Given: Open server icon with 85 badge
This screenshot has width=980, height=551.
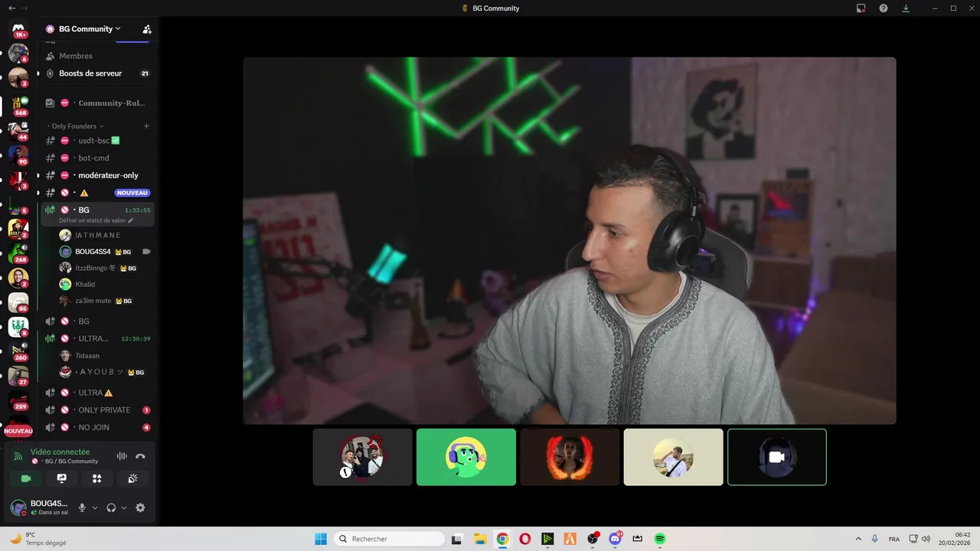Looking at the screenshot, I should click(x=18, y=302).
